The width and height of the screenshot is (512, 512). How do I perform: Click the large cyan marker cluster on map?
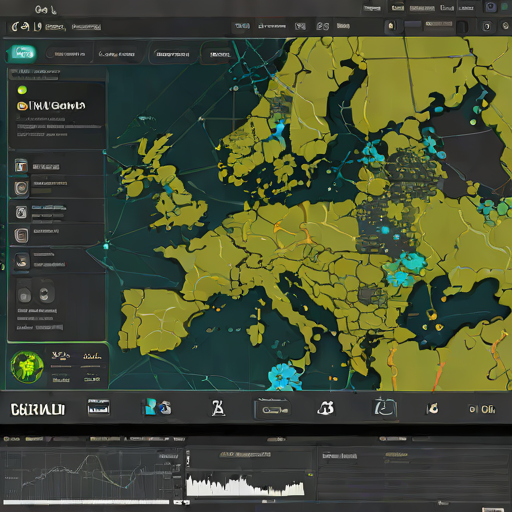pos(284,376)
